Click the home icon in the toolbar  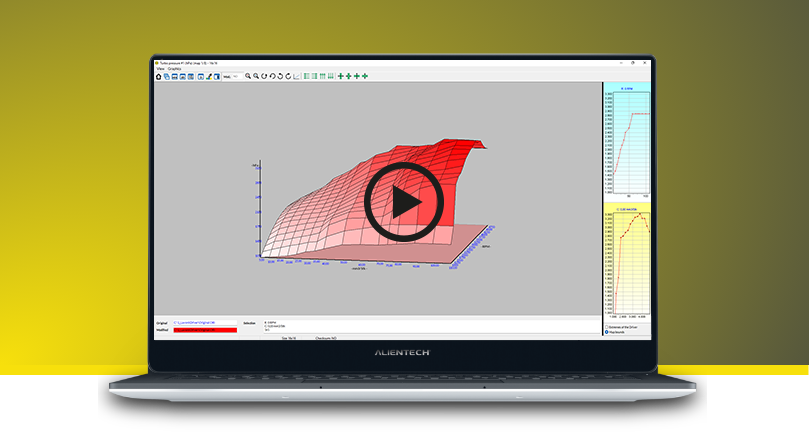click(x=158, y=76)
